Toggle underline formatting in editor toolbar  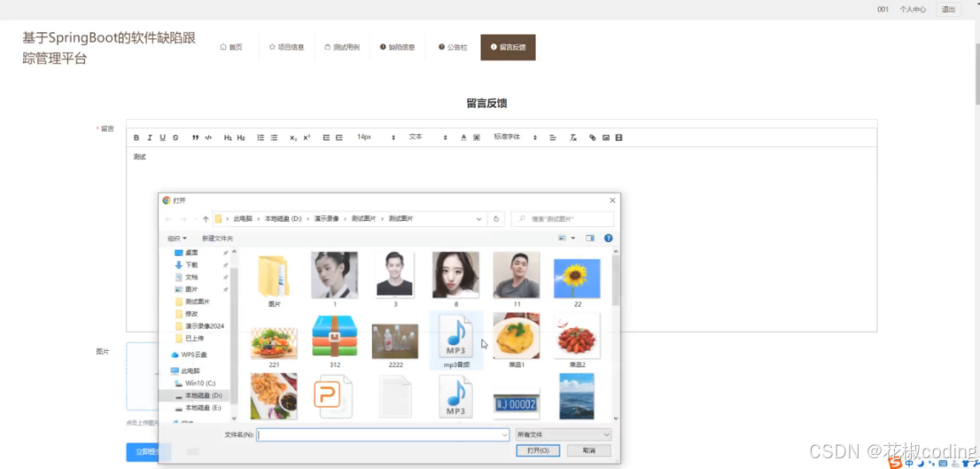[x=162, y=137]
